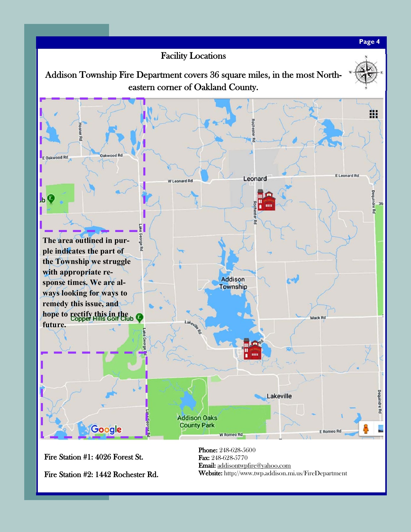Click the W Leonard Rd road label
Image resolution: width=411 pixels, height=532 pixels.
tap(180, 181)
